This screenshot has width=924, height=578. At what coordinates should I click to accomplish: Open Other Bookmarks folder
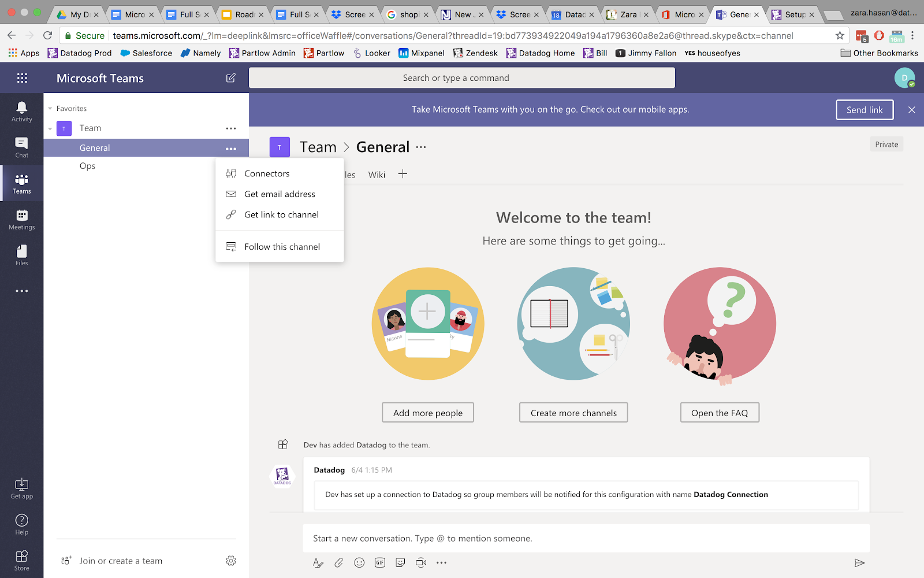(879, 53)
